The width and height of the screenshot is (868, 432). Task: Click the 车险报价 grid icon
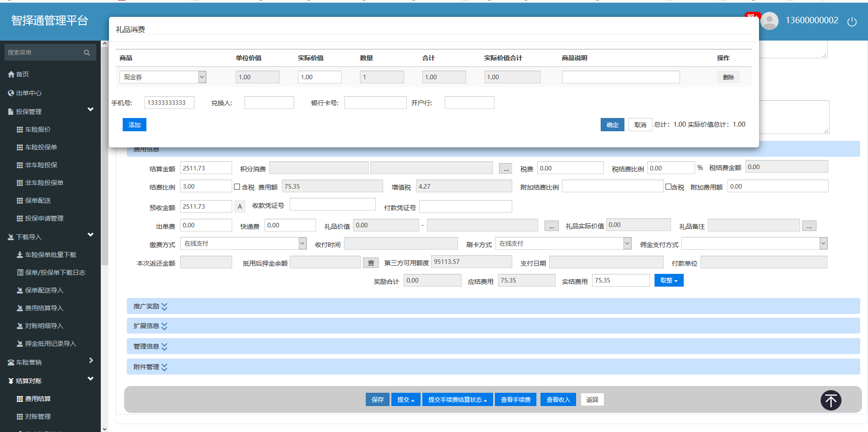[20, 130]
